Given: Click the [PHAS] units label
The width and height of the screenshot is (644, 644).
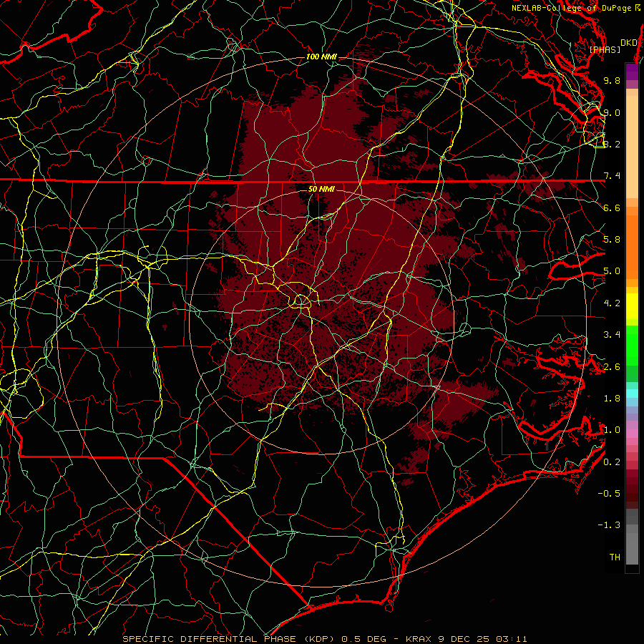Looking at the screenshot, I should (x=605, y=49).
